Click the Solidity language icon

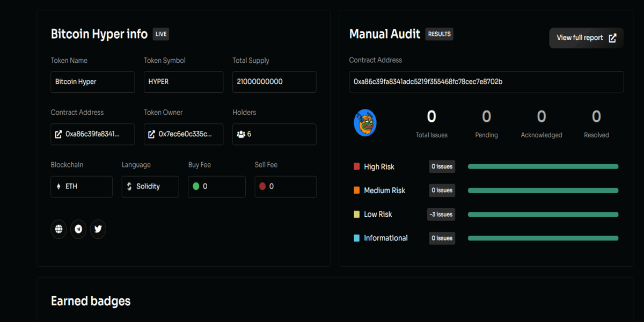click(x=129, y=187)
